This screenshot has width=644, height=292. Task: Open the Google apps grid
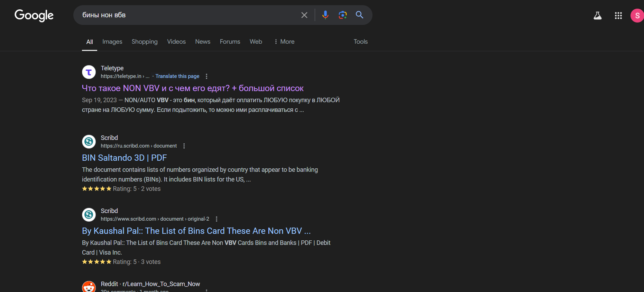click(x=618, y=16)
